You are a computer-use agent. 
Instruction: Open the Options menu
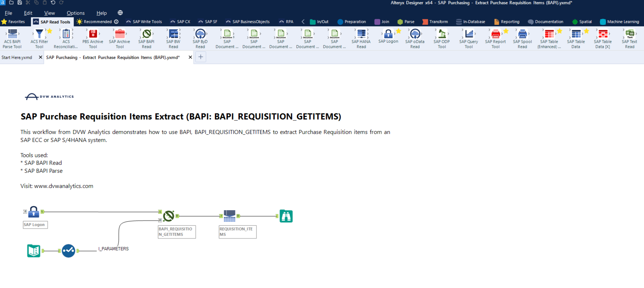[x=75, y=13]
